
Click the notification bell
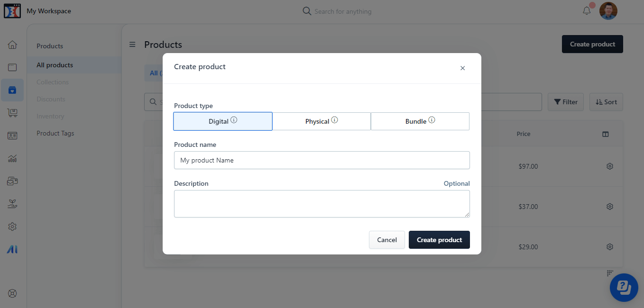click(x=587, y=10)
